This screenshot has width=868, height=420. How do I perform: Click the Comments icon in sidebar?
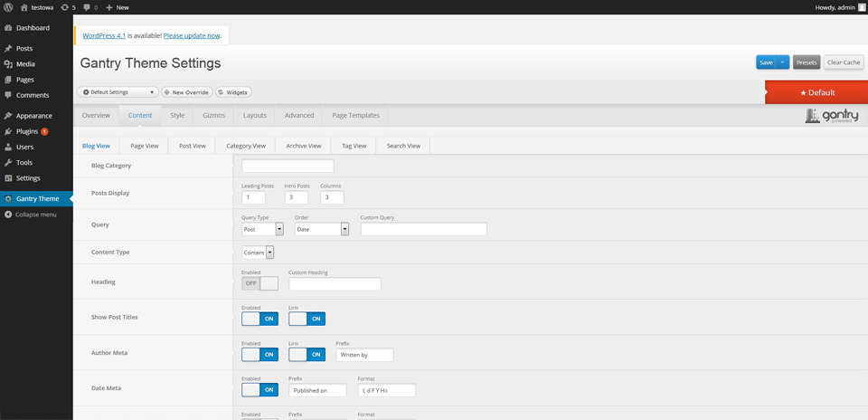click(8, 95)
